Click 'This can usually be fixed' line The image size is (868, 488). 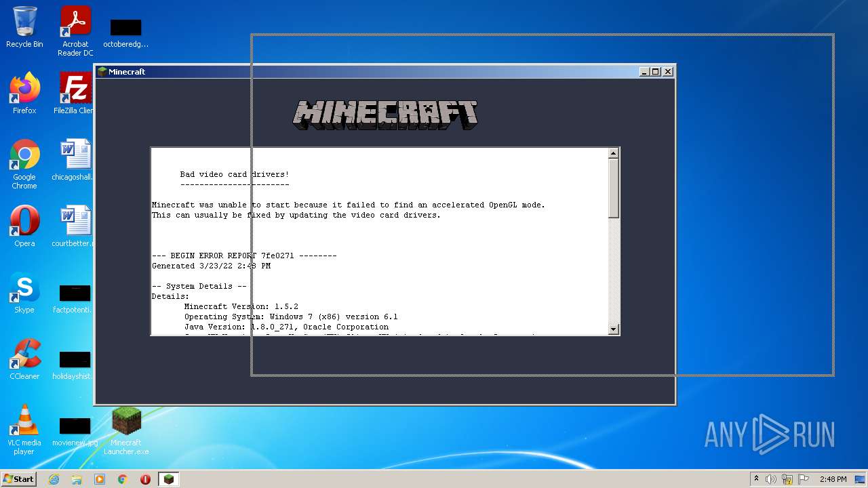[296, 215]
